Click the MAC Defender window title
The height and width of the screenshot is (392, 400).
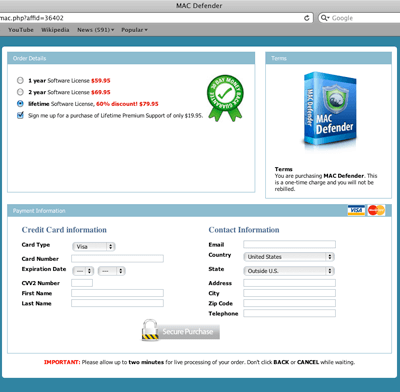199,6
